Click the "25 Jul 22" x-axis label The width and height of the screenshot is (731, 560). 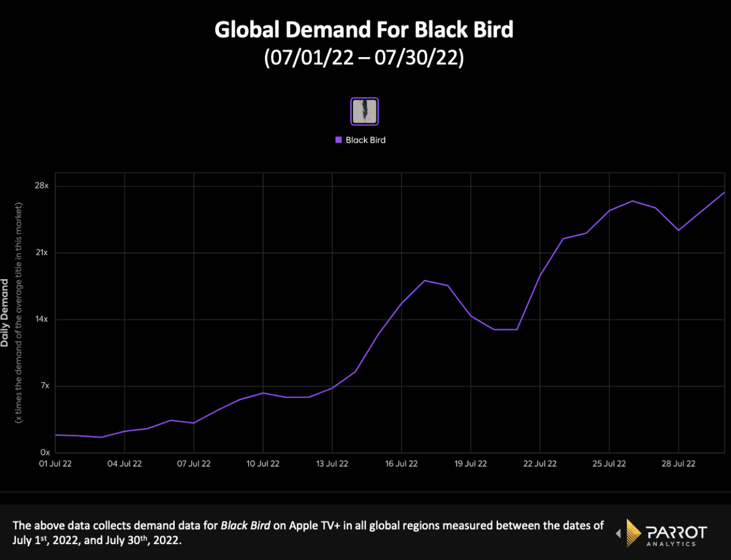coord(609,464)
